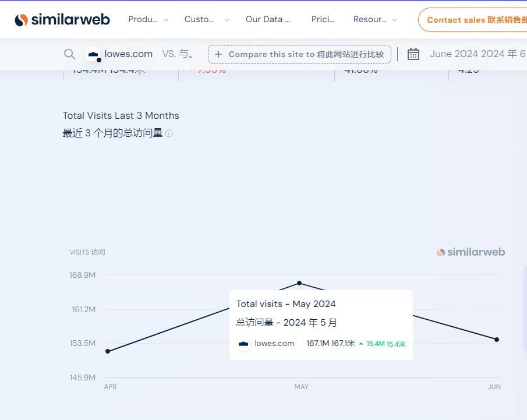Click the Similarweb watermark on the chart
Viewport: 527px width, 420px height.
471,252
